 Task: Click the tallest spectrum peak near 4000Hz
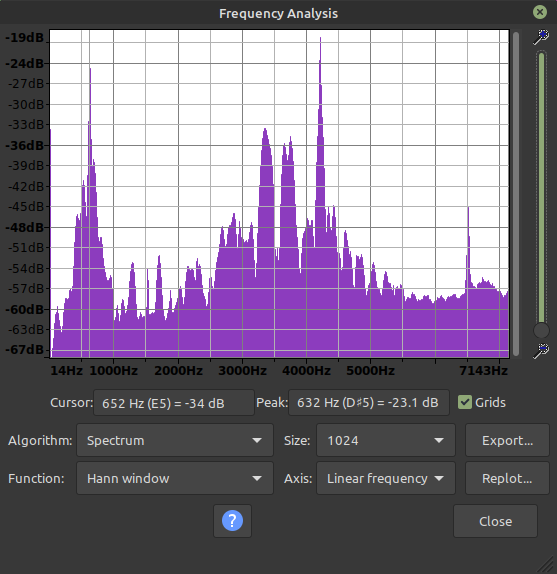(x=321, y=40)
